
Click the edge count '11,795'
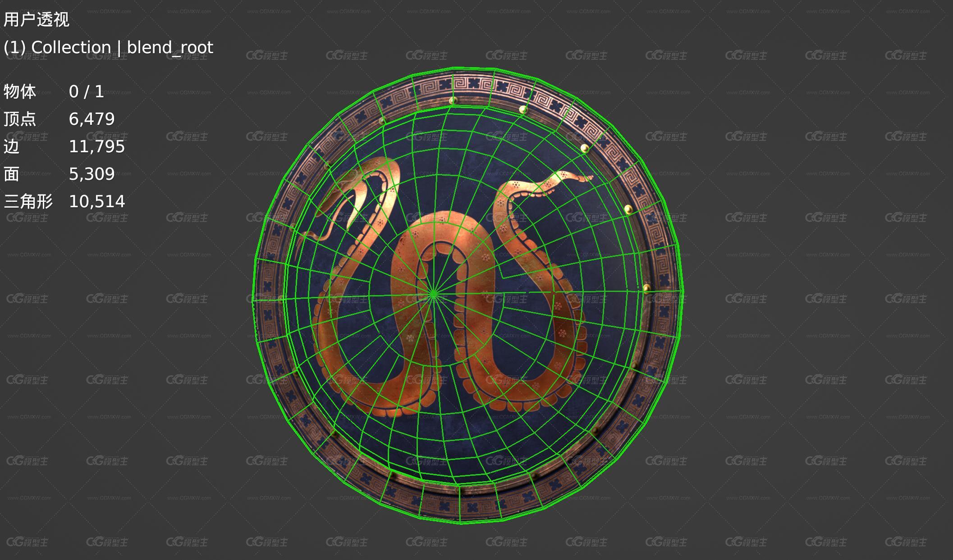(x=97, y=147)
